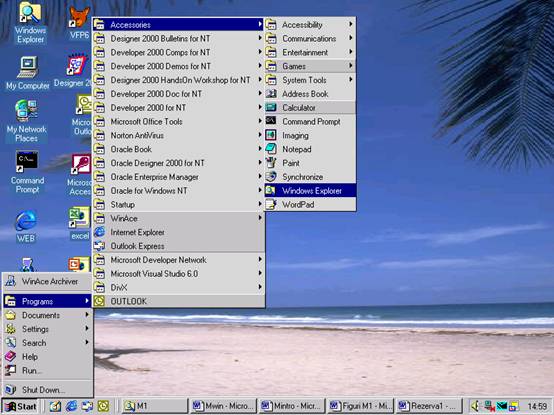Choose Help in the Start menu
This screenshot has height=415, width=554.
click(48, 357)
